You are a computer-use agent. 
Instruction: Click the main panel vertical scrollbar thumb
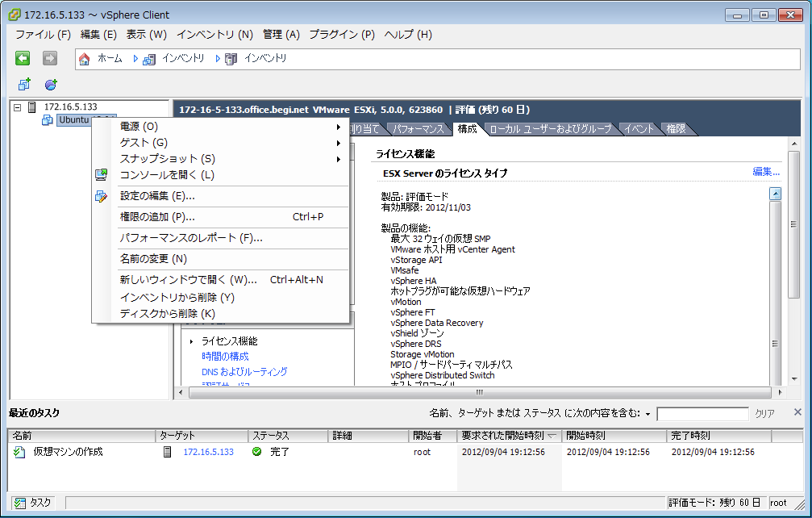(794, 224)
